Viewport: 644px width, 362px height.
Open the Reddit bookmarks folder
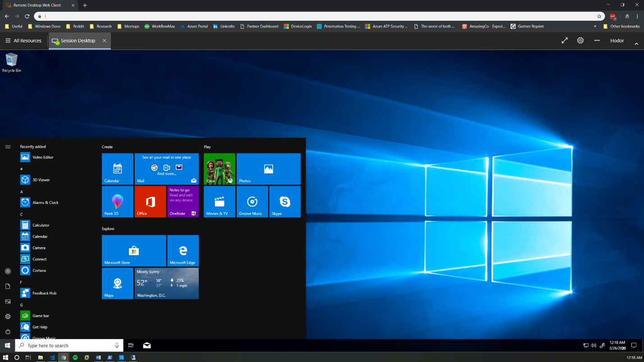(75, 26)
